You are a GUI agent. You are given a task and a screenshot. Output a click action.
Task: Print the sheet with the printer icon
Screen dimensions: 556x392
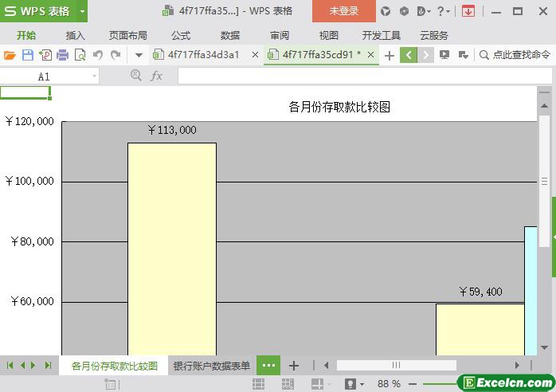(x=62, y=55)
